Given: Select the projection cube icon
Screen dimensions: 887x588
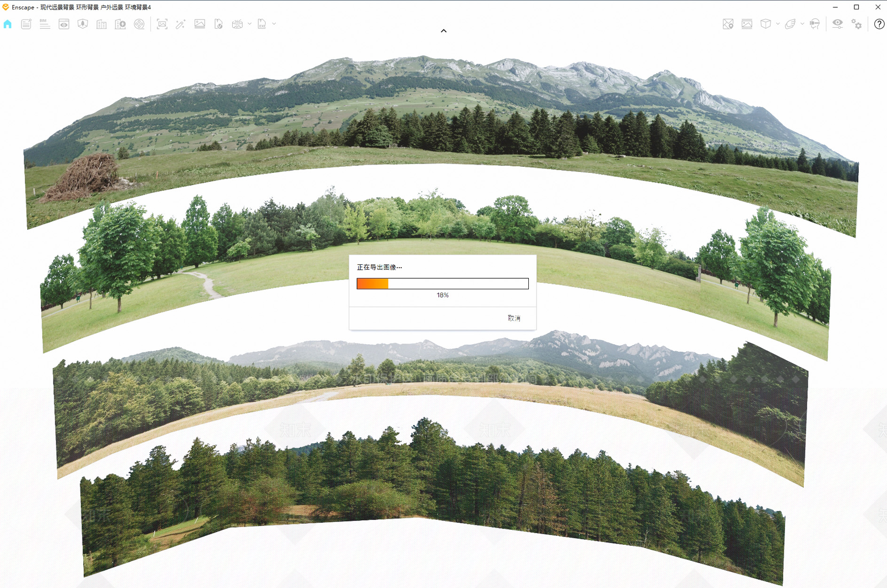Looking at the screenshot, I should [x=766, y=24].
